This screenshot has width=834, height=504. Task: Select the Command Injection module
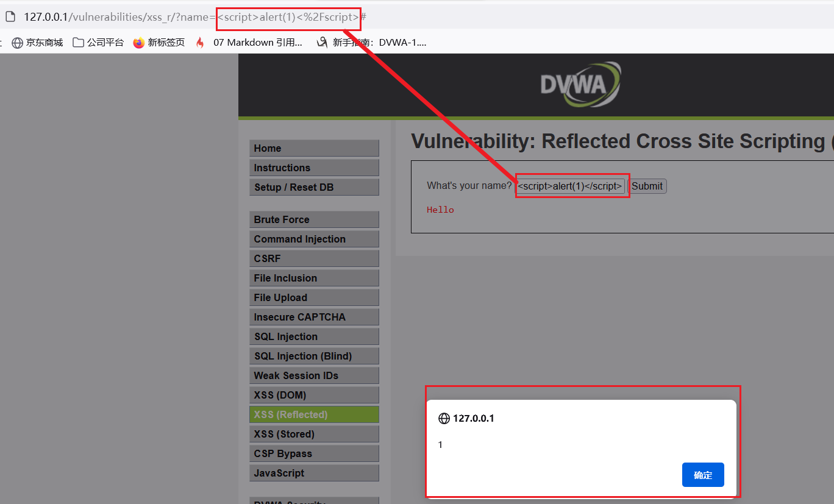pyautogui.click(x=314, y=239)
